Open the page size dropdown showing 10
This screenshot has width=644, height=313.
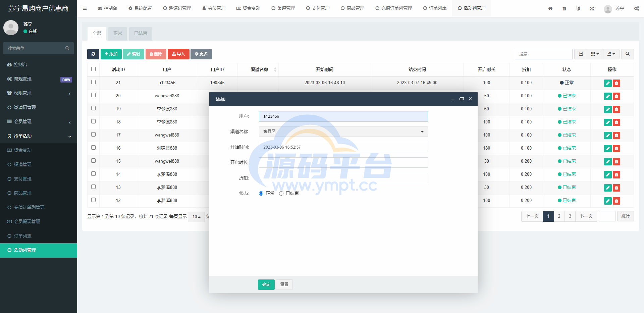[x=196, y=217]
